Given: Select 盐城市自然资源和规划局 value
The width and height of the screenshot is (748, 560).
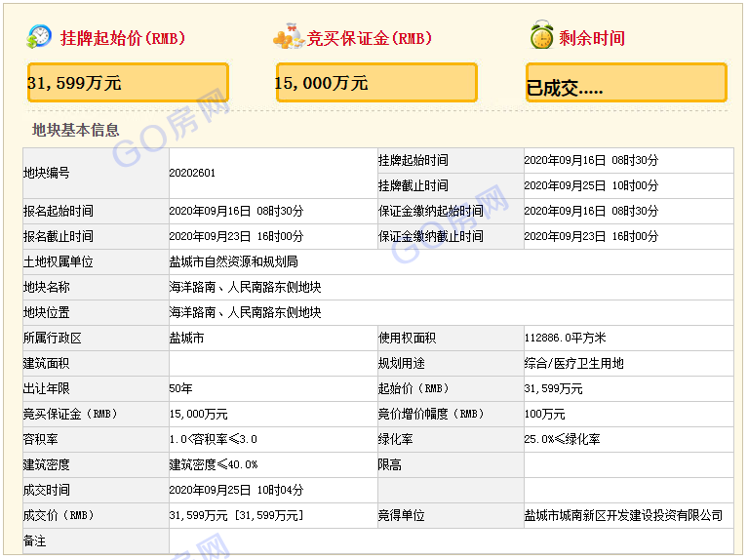Looking at the screenshot, I should pyautogui.click(x=234, y=261).
